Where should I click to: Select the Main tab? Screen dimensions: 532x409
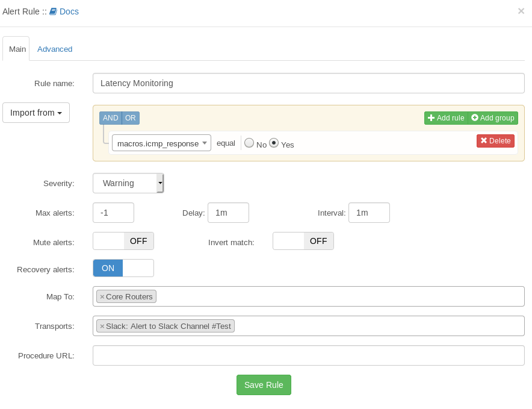(x=16, y=49)
